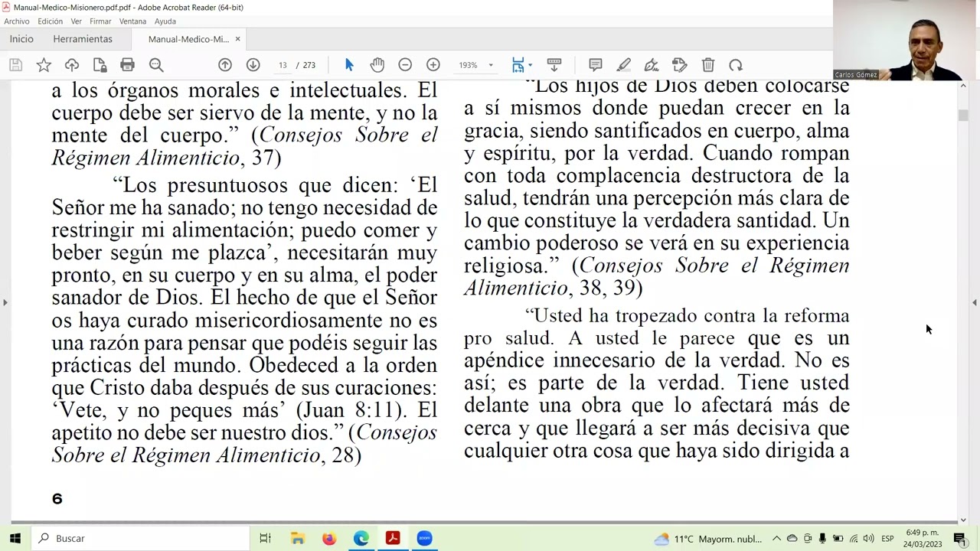Open the page fit options arrow

pyautogui.click(x=530, y=65)
